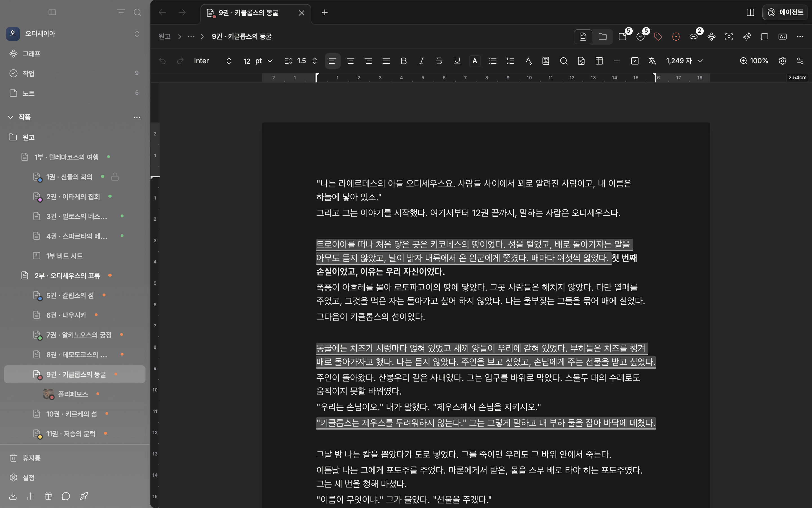This screenshot has width=812, height=508.
Task: Switch to folder view mode
Action: pyautogui.click(x=603, y=37)
